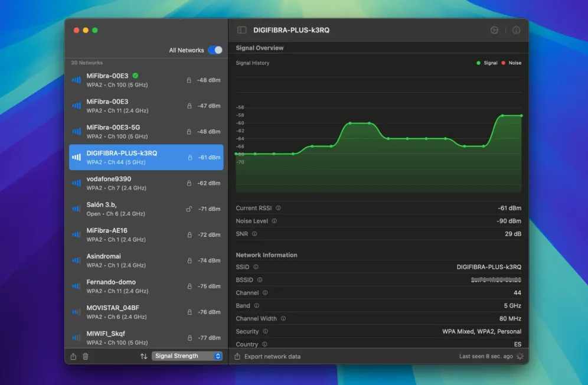Click the scan icon beside the info button

494,30
